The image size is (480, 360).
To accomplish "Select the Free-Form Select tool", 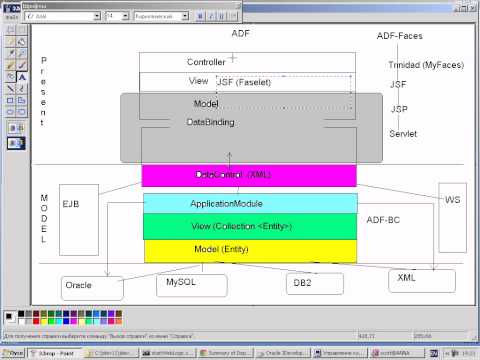I will coord(10,30).
